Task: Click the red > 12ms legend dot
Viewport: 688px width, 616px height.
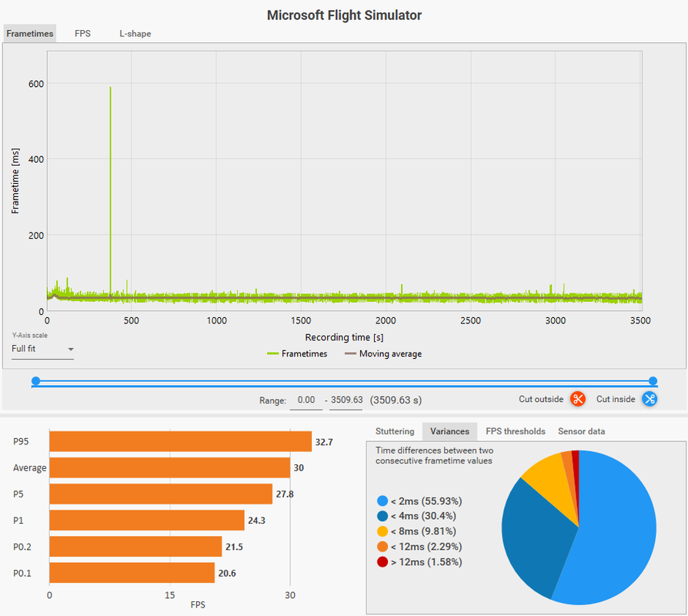Action: 382,562
